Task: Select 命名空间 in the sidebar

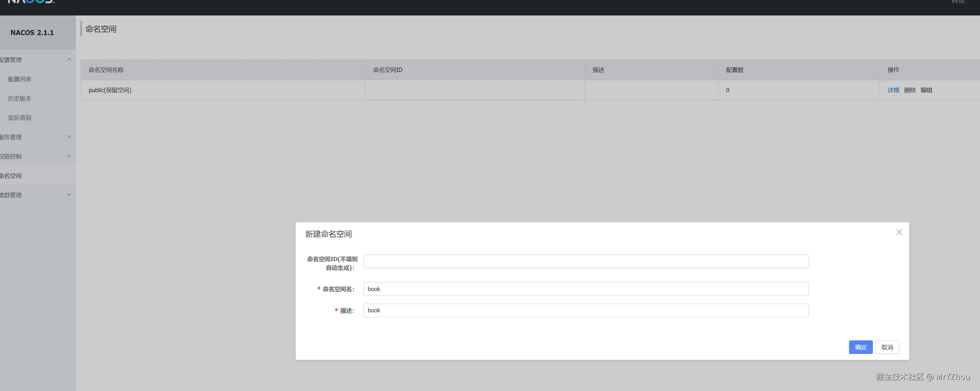Action: click(x=11, y=176)
